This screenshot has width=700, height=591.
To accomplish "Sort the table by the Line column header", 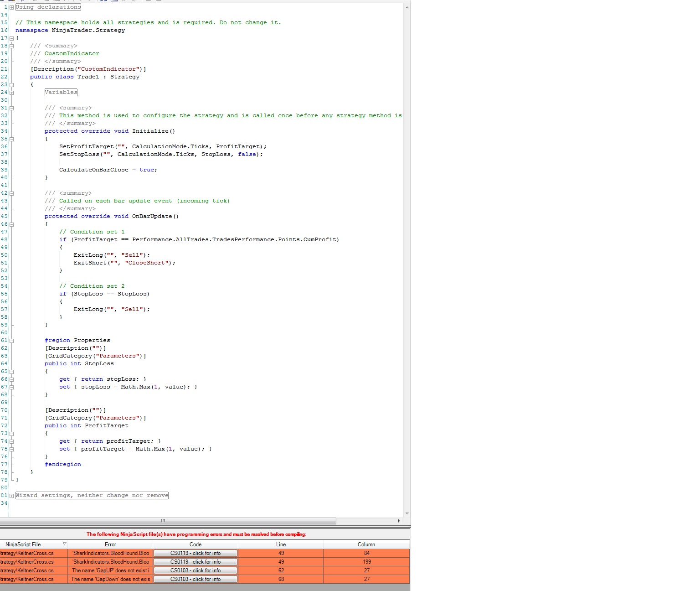I will click(281, 544).
